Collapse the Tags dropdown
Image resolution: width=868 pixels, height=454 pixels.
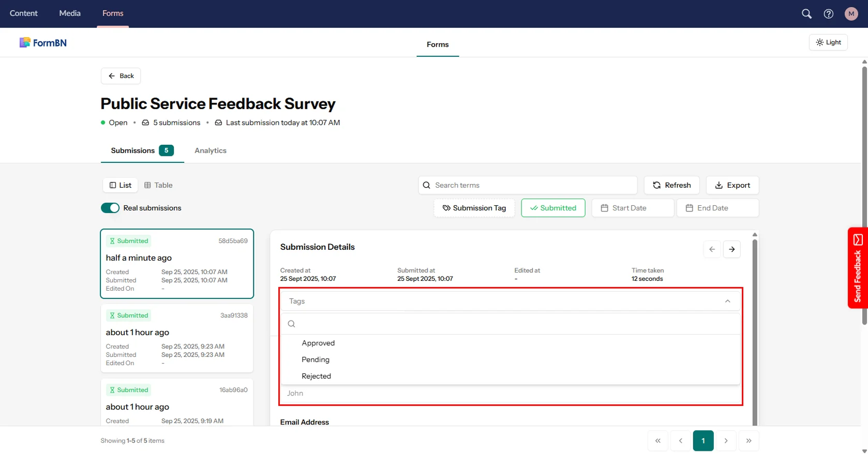727,301
